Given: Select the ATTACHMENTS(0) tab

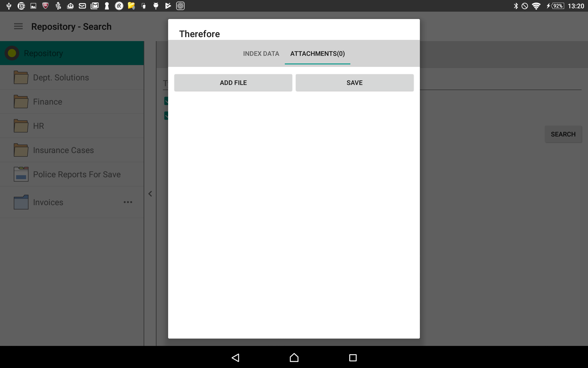Looking at the screenshot, I should click(x=317, y=53).
